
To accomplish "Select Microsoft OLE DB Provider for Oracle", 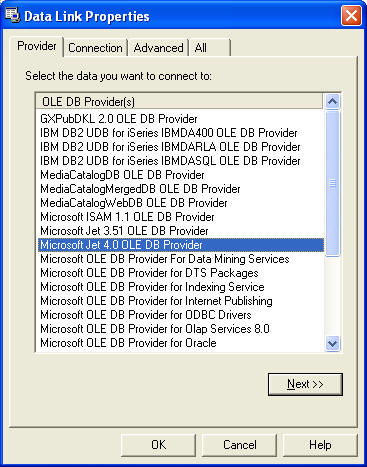I will 128,343.
